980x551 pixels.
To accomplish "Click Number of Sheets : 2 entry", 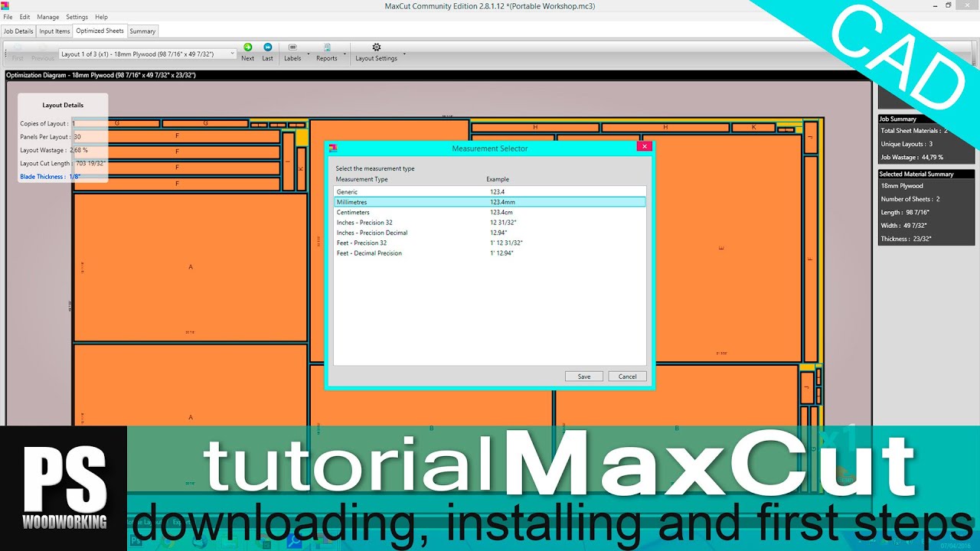I will (910, 199).
